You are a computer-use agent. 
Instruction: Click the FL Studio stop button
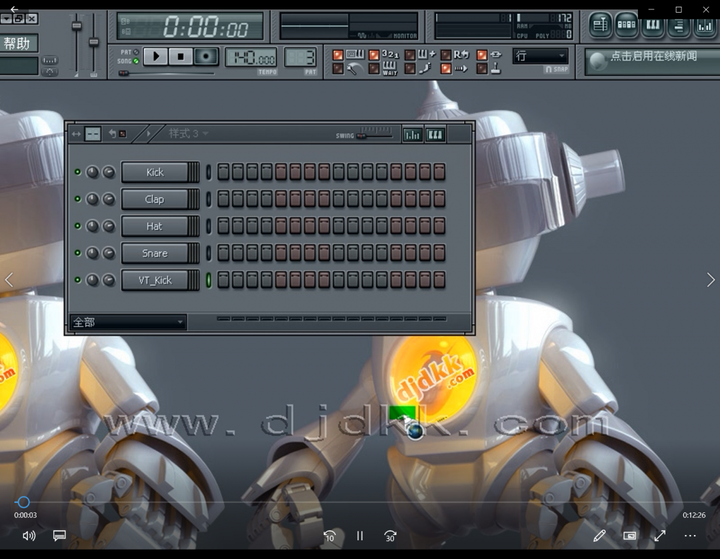tap(180, 56)
